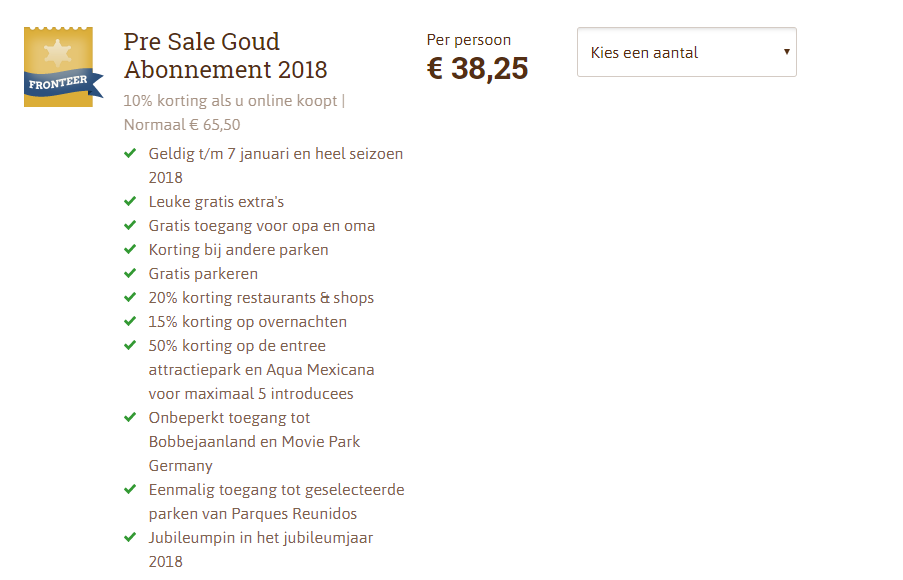Screen dimensions: 903x580
Task: Click the 'Per persoon' label
Action: pos(468,40)
